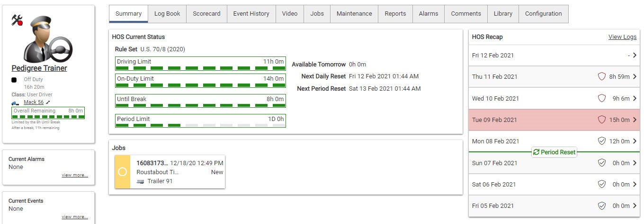Click the View Logs link in HOS Recap
This screenshot has width=644, height=224.
point(622,37)
